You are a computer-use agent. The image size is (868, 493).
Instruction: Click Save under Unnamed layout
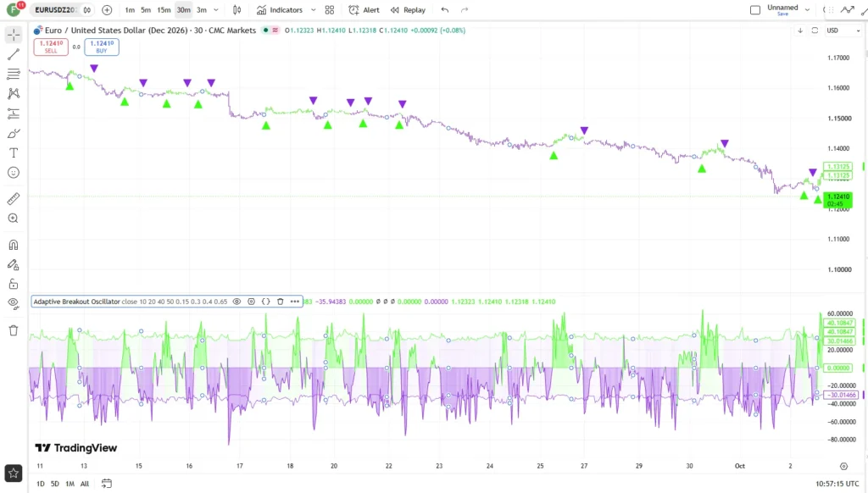(x=782, y=14)
